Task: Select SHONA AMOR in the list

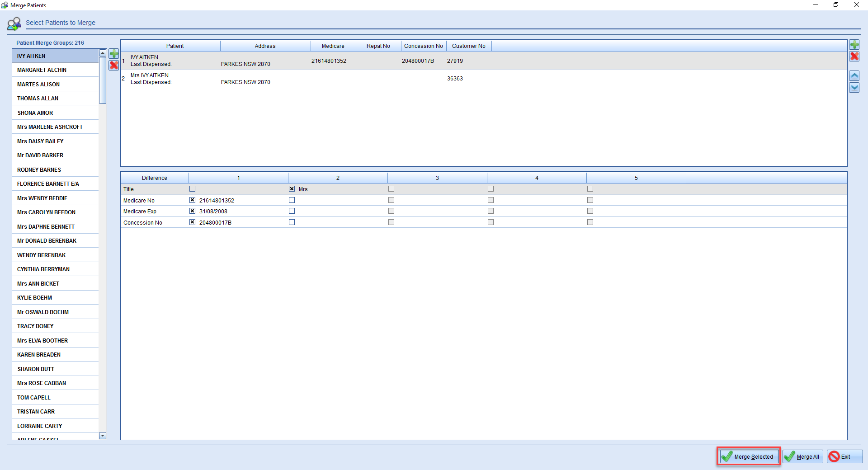Action: tap(55, 113)
